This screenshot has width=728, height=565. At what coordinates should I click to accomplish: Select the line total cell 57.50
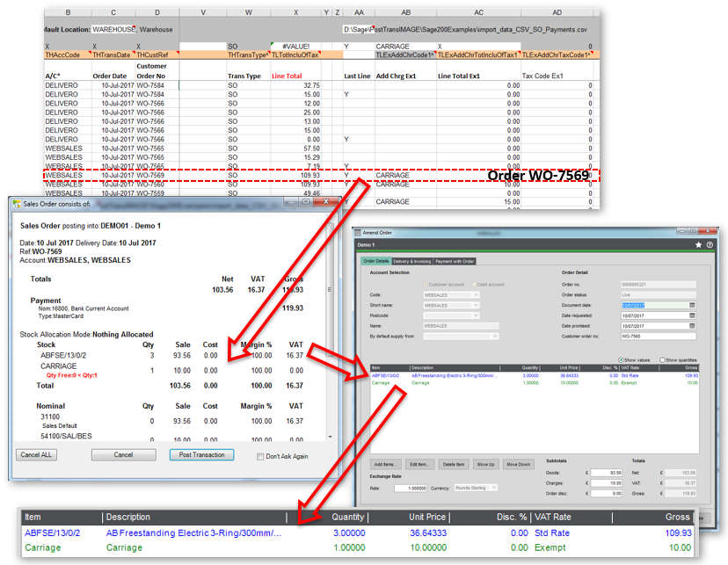point(295,148)
